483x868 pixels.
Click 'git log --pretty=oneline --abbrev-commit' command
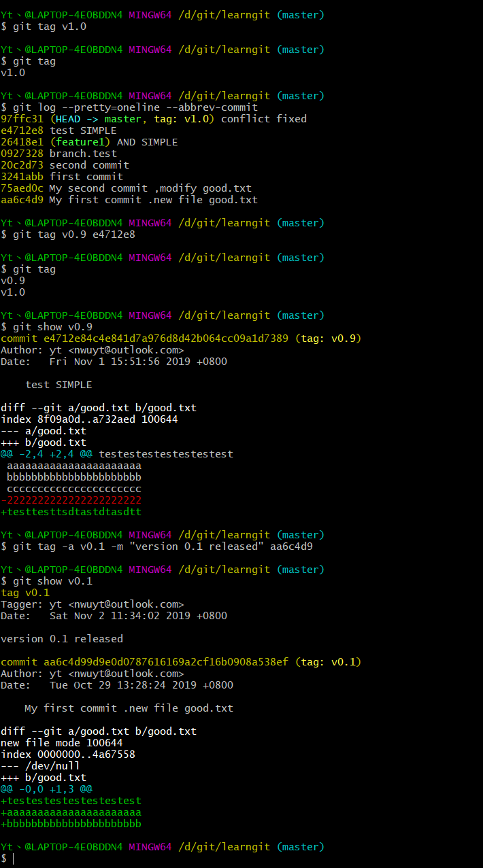tap(135, 107)
